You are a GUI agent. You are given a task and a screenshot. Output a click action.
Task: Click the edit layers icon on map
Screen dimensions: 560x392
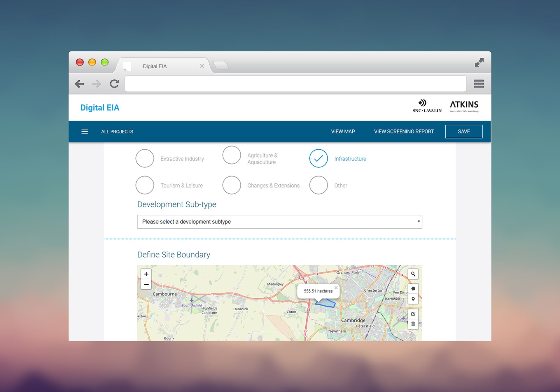(x=413, y=314)
